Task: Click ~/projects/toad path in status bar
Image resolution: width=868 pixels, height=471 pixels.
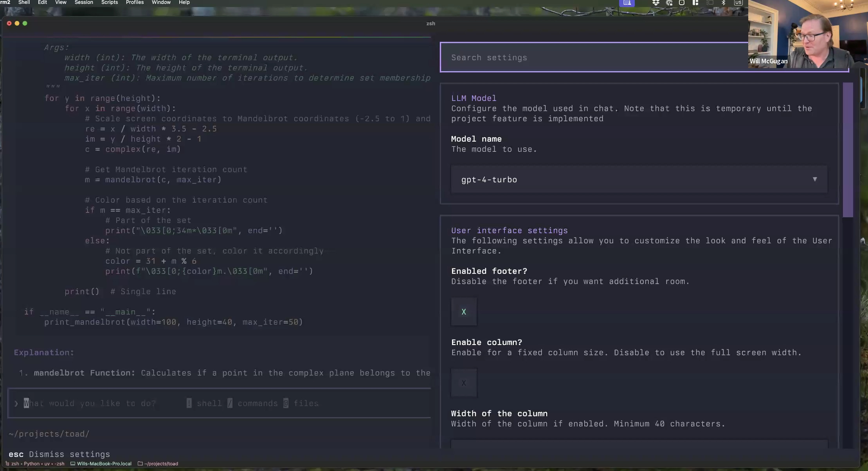Action: point(161,464)
